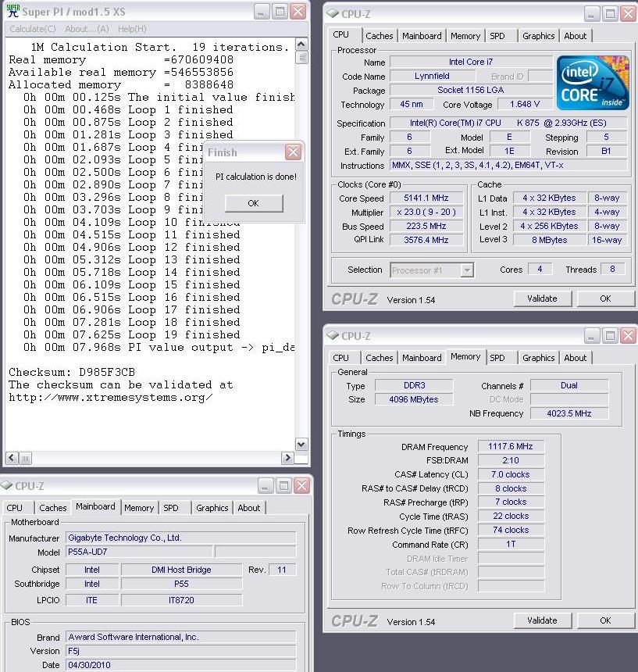
Task: Click the Multiplier value x 23.0
Action: (x=426, y=212)
